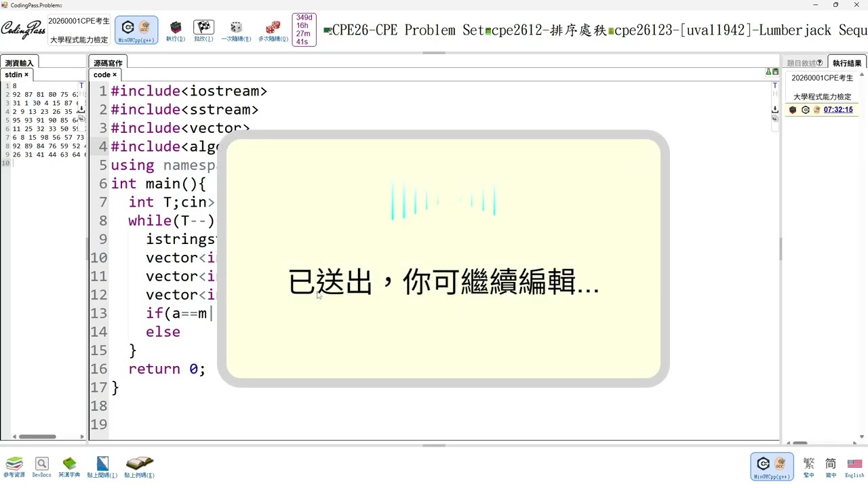This screenshot has width=868, height=488.
Task: Click the countdown timer box 349d 16h
Action: click(304, 30)
